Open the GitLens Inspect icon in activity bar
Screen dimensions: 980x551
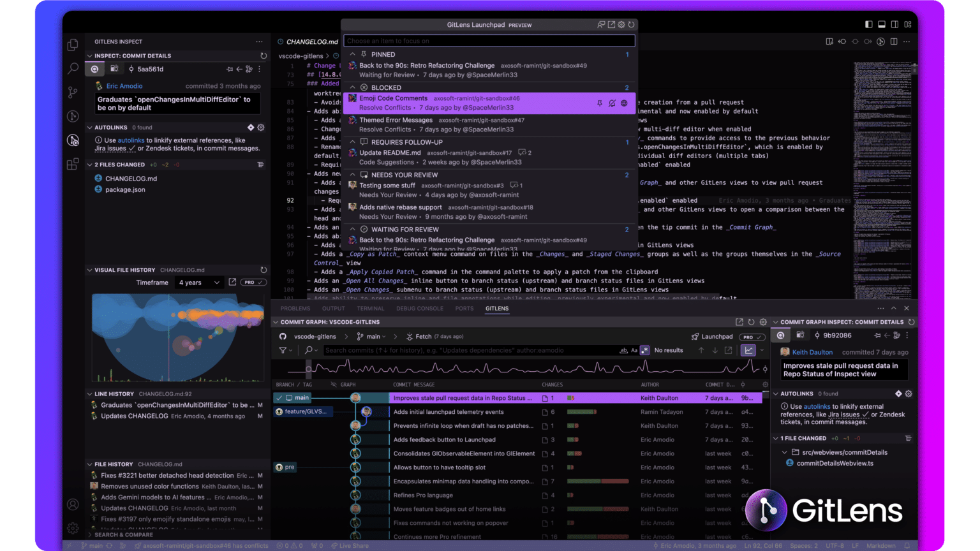[x=72, y=140]
